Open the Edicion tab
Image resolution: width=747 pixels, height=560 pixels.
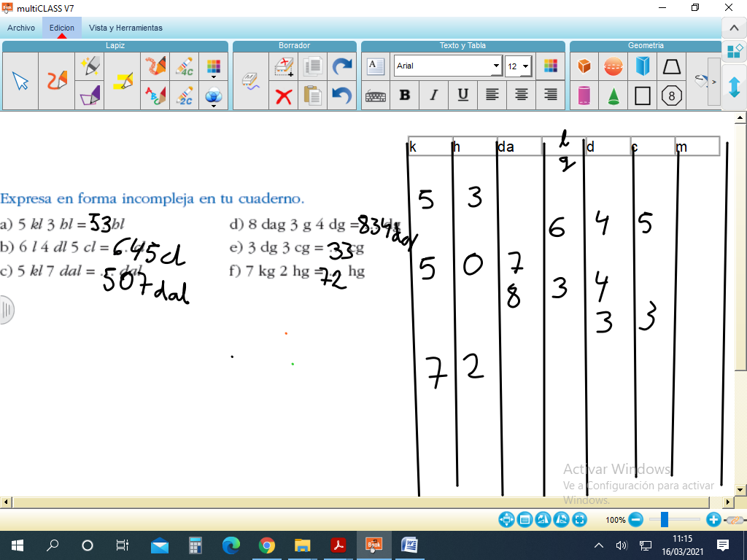click(62, 28)
